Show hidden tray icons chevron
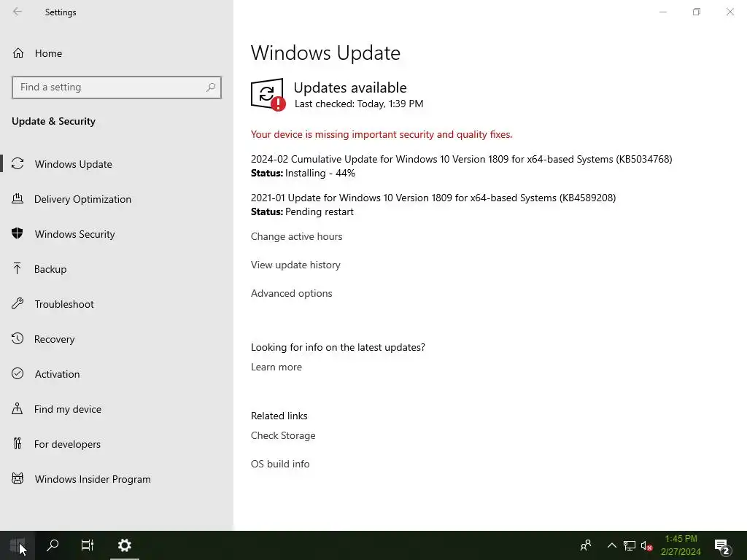Screen dimensions: 747x560 (612, 545)
